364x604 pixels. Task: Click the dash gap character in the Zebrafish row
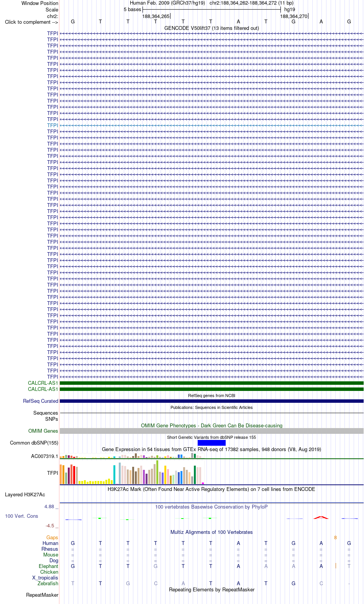[349, 584]
